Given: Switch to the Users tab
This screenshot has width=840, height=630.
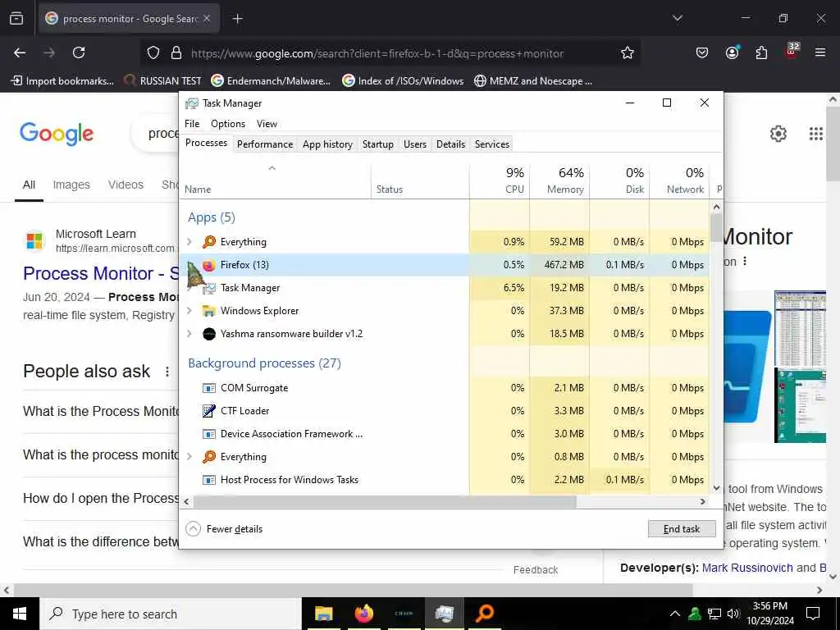Looking at the screenshot, I should pos(414,144).
